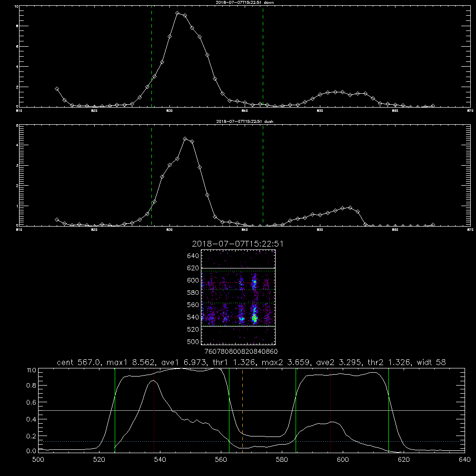Click the left green dashed line in the dawn plot
476x476 pixels.
pyautogui.click(x=151, y=57)
